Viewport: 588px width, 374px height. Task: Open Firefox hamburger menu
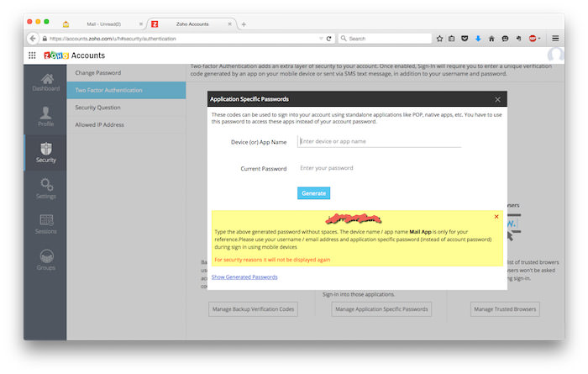point(555,39)
